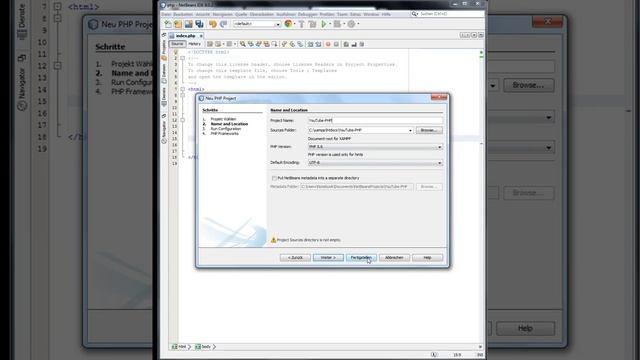Viewport: 640px width, 360px height.
Task: Click the Find Selection magnifier icon
Action: 242,44
